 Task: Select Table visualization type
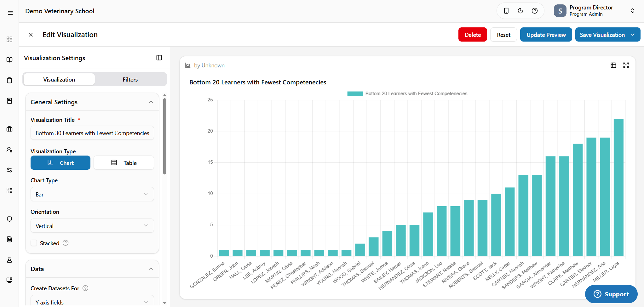coord(124,163)
